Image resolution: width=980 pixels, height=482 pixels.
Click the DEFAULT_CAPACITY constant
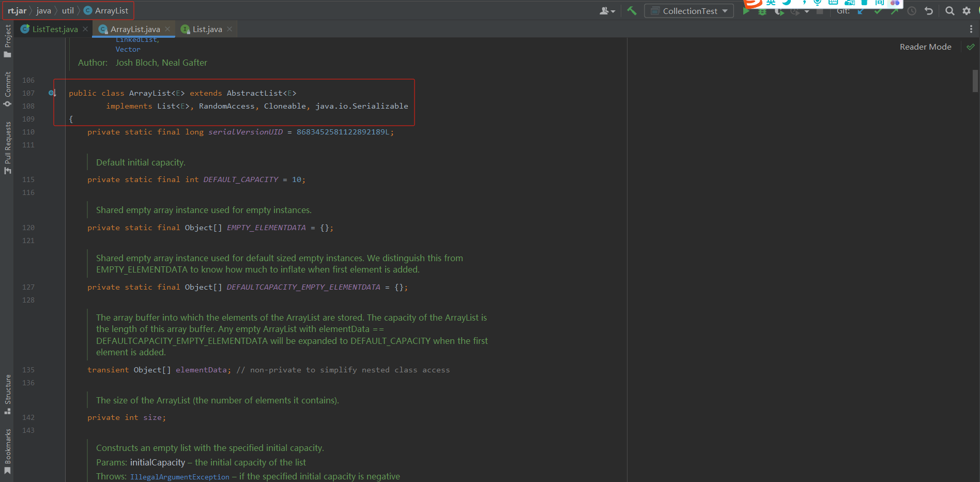point(240,179)
